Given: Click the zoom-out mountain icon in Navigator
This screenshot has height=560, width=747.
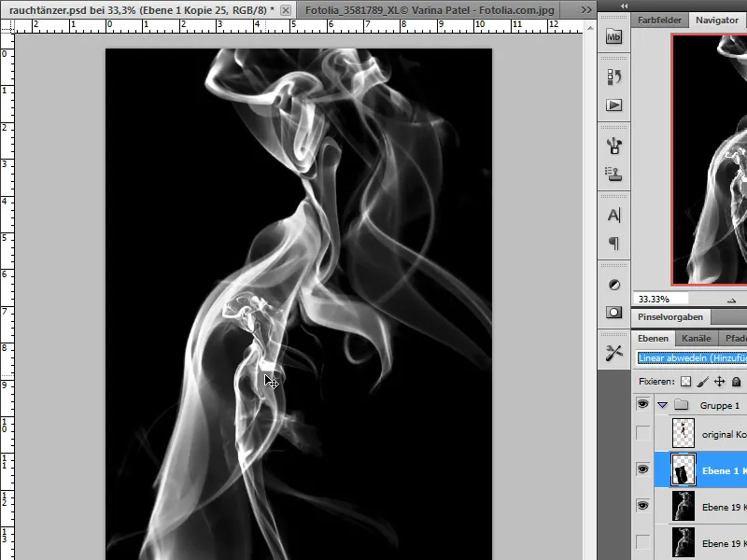Looking at the screenshot, I should tap(731, 300).
